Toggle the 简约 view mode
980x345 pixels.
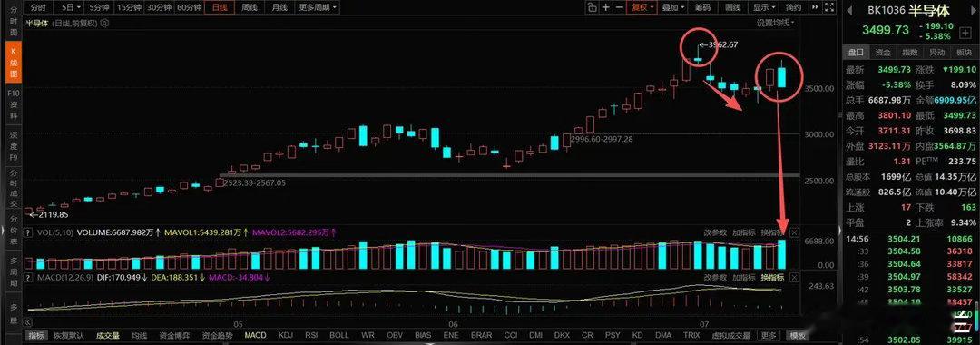pyautogui.click(x=793, y=7)
